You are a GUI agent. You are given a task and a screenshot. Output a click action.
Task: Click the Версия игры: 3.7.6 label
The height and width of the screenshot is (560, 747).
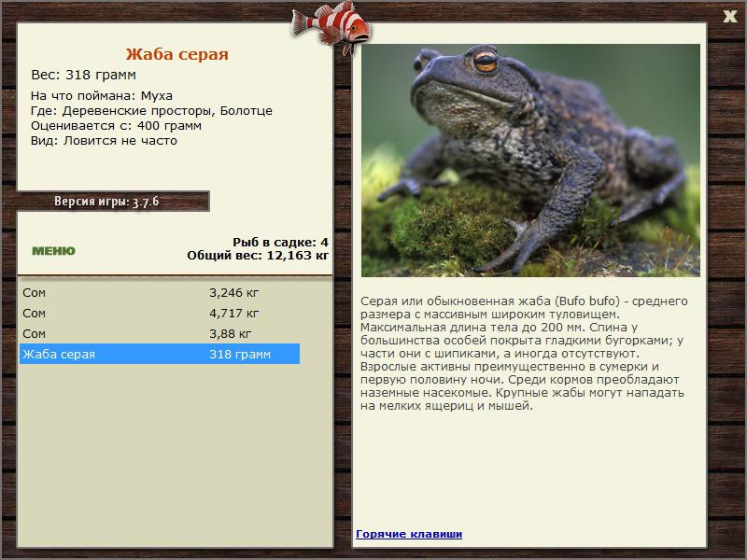(106, 202)
